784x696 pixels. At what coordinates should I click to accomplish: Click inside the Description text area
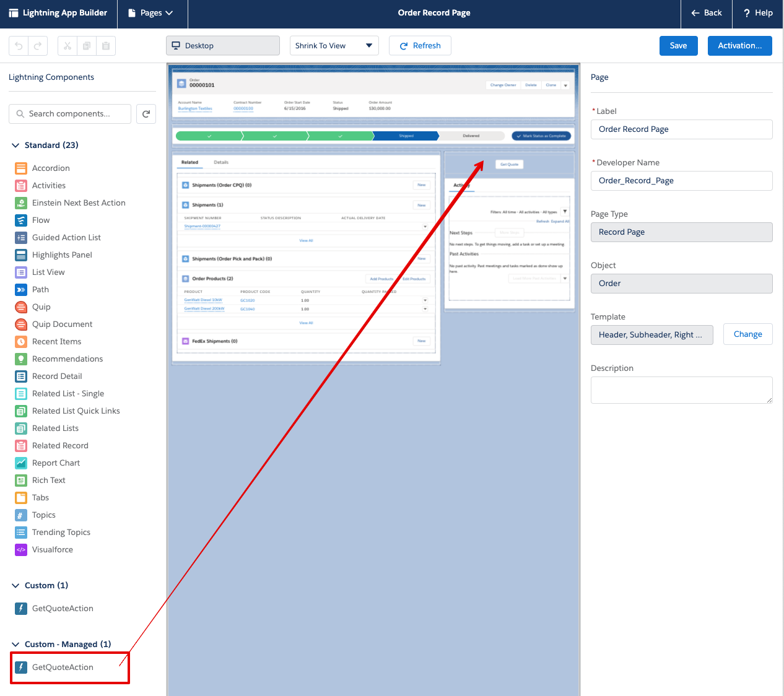[x=681, y=389]
